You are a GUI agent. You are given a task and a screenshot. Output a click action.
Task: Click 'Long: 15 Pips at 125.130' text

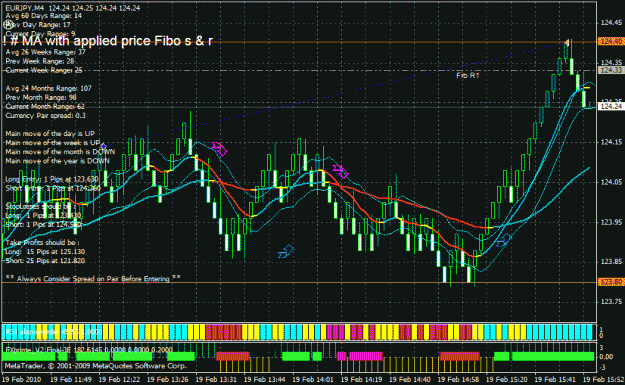[x=45, y=251]
